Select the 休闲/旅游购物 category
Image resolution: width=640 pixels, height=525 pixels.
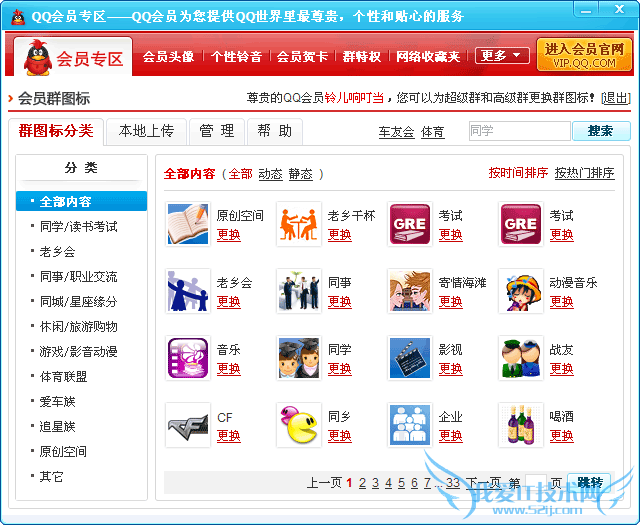pyautogui.click(x=78, y=327)
